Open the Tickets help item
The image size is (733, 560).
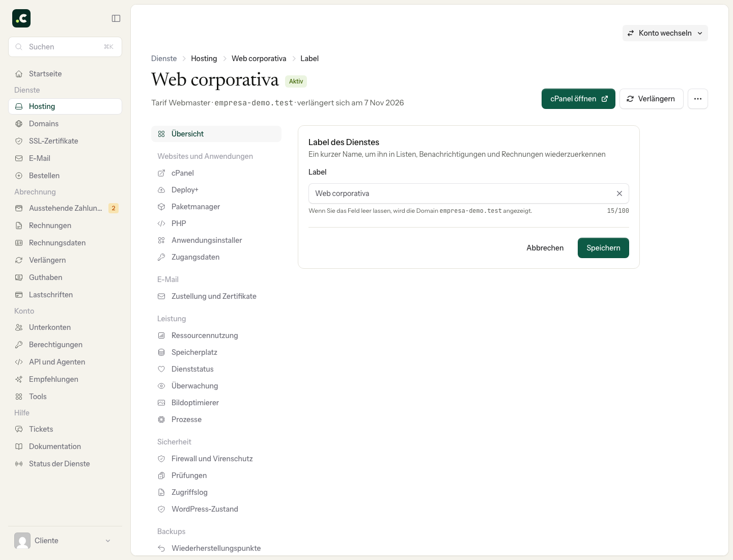click(x=65, y=429)
